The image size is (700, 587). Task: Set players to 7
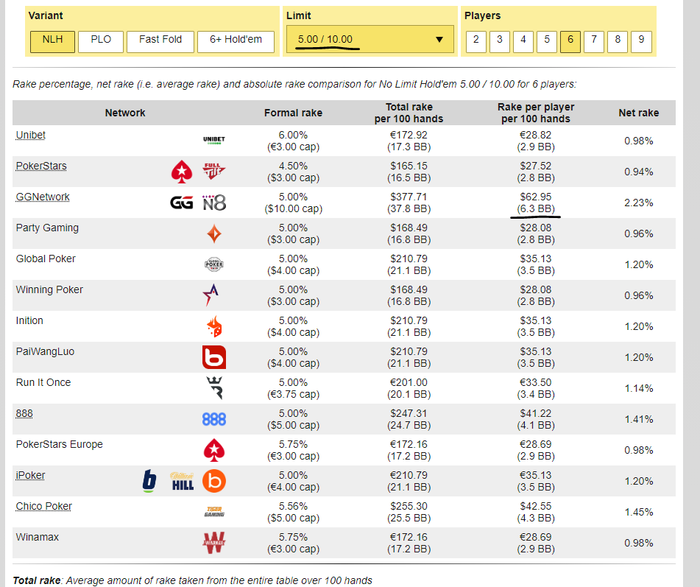[x=594, y=42]
